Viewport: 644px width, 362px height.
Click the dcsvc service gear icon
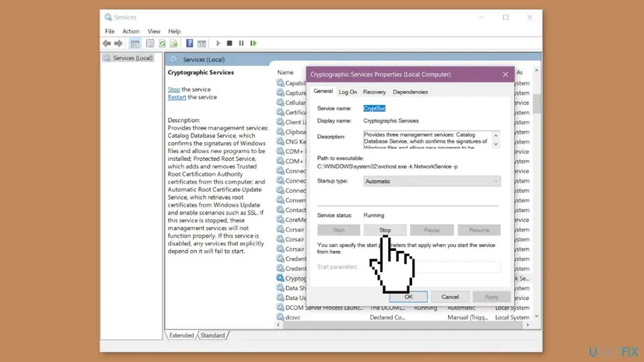280,317
